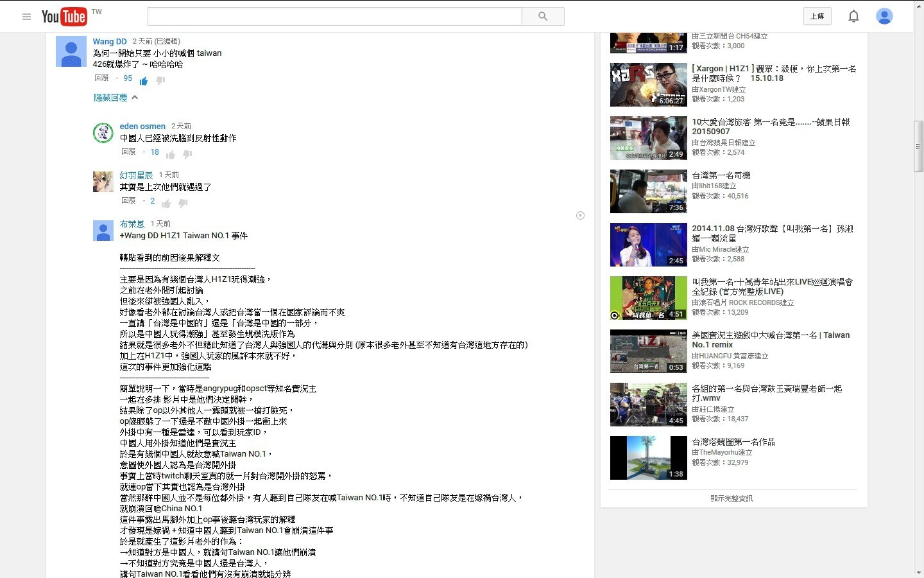Open 布萊恩's avatar profile

103,231
